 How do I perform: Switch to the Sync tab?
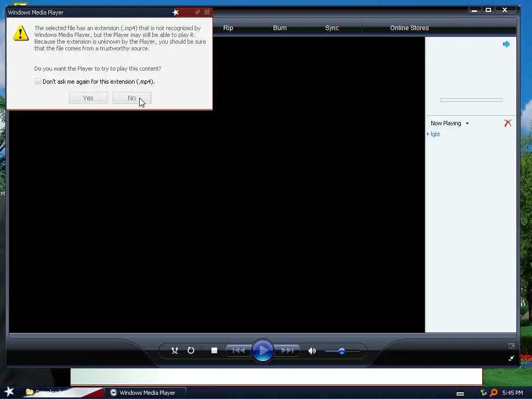(332, 28)
